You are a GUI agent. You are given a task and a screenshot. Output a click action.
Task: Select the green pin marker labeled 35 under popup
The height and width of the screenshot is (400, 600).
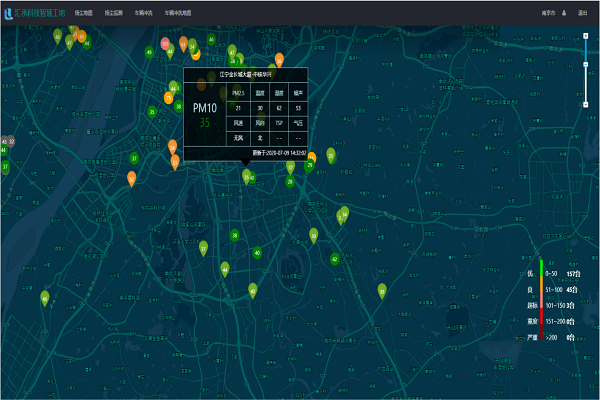246,177
